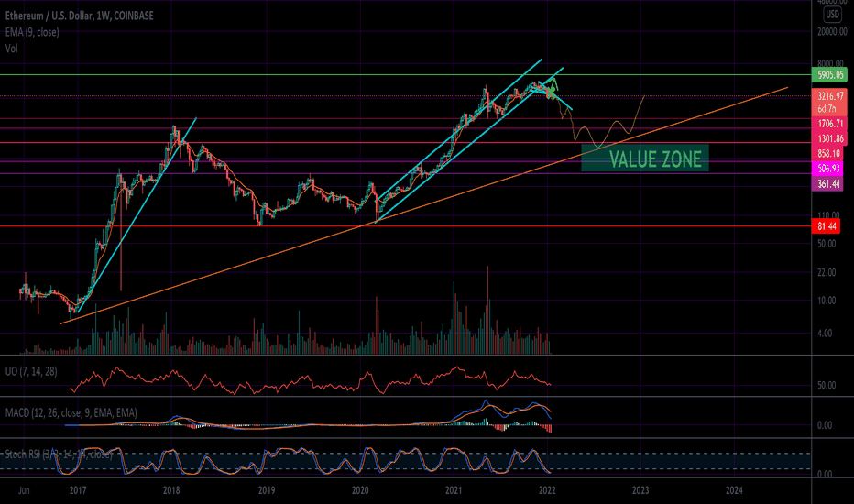The width and height of the screenshot is (854, 504).
Task: Click the magenta 506.93 price label
Action: [x=827, y=169]
